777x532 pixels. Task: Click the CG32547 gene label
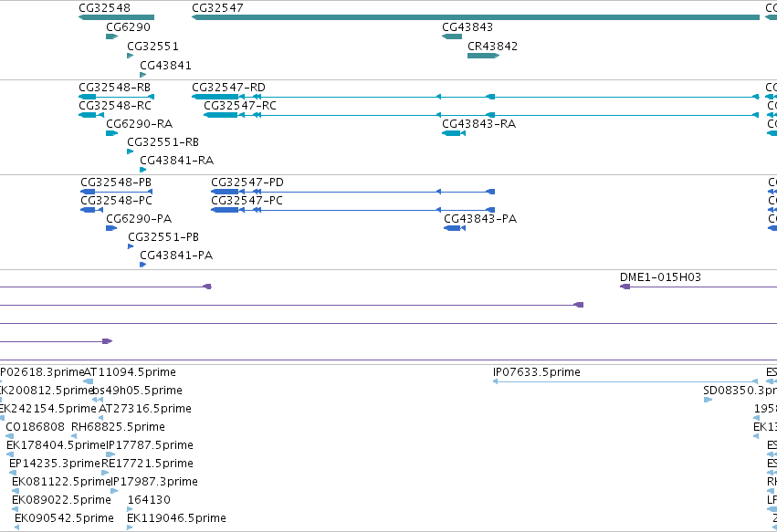[217, 8]
